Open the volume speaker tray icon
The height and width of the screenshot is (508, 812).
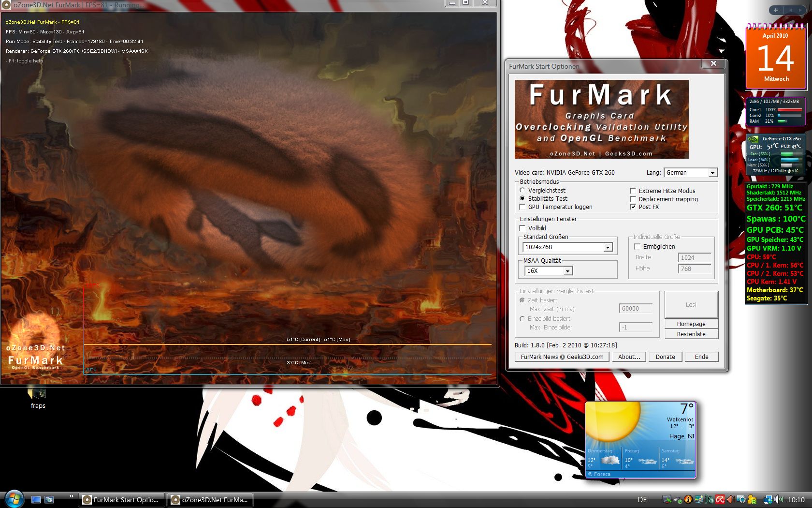point(778,499)
